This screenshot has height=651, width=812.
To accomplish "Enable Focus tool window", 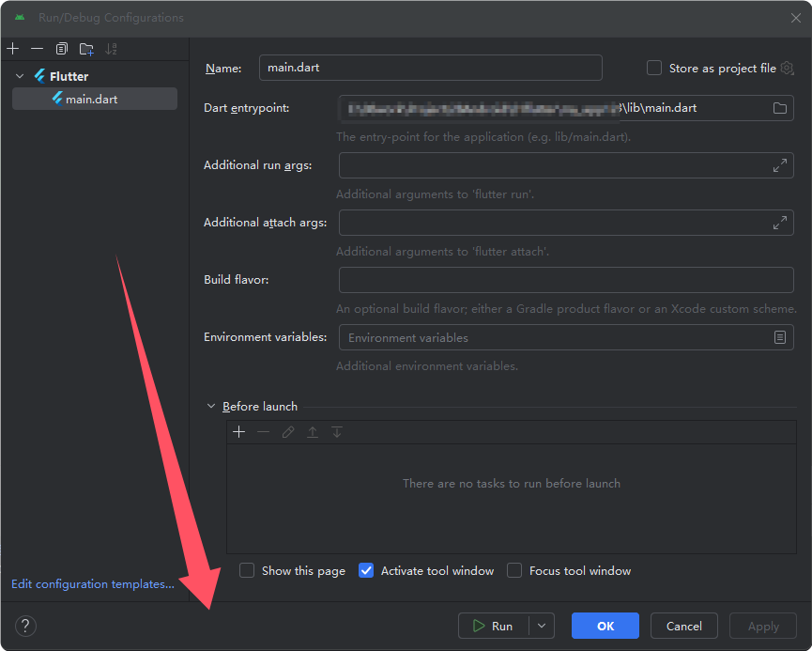I will (x=514, y=570).
